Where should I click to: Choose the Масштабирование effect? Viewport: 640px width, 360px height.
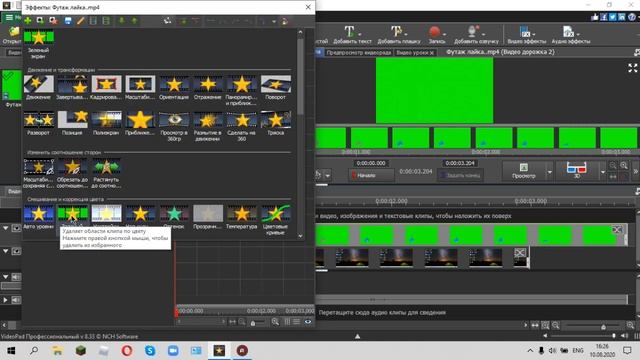pyautogui.click(x=140, y=87)
